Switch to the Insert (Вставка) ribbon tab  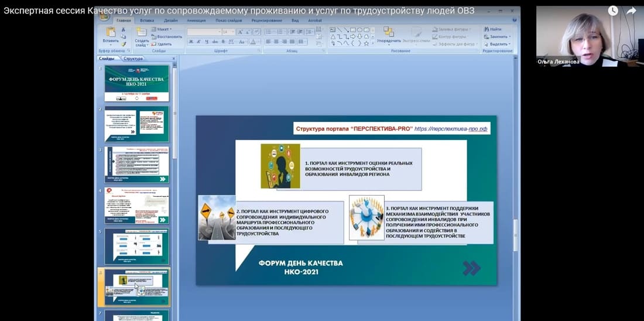(147, 20)
